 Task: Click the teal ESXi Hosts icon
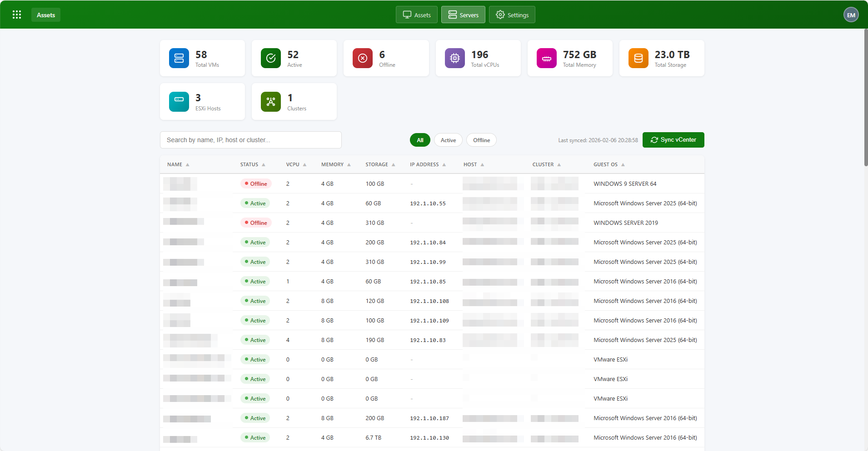point(179,102)
